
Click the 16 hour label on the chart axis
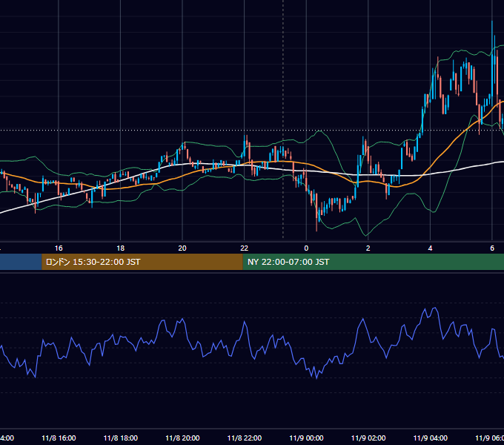click(59, 248)
